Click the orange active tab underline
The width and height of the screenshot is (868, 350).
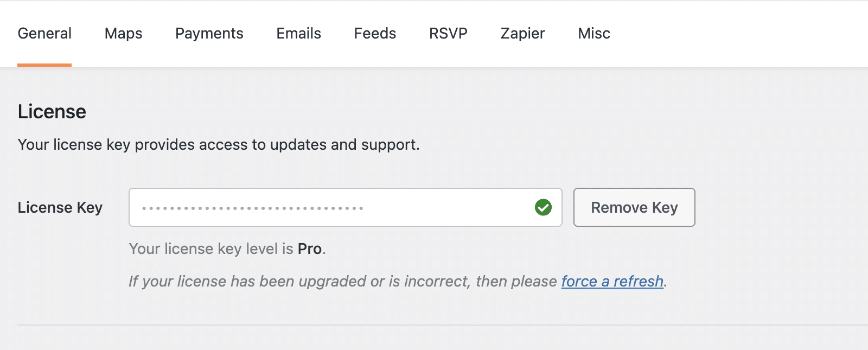(44, 65)
